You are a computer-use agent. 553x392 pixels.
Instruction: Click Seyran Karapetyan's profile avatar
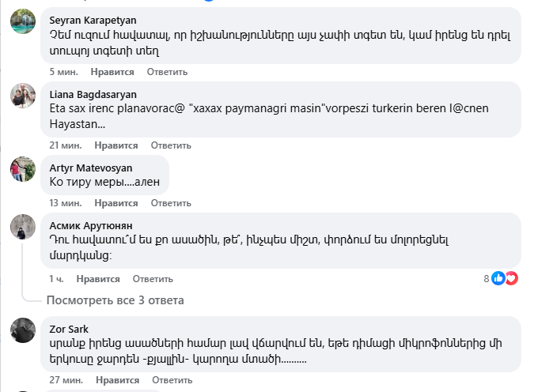point(22,21)
